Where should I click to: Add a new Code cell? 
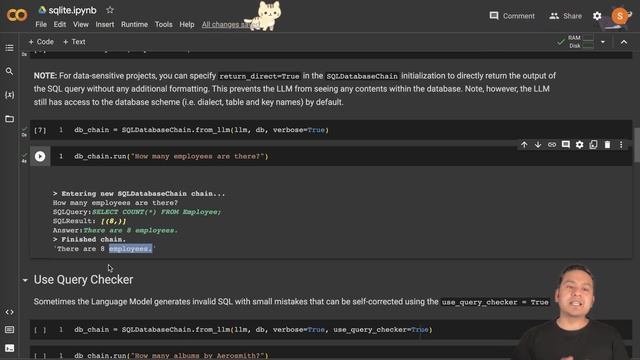click(41, 42)
